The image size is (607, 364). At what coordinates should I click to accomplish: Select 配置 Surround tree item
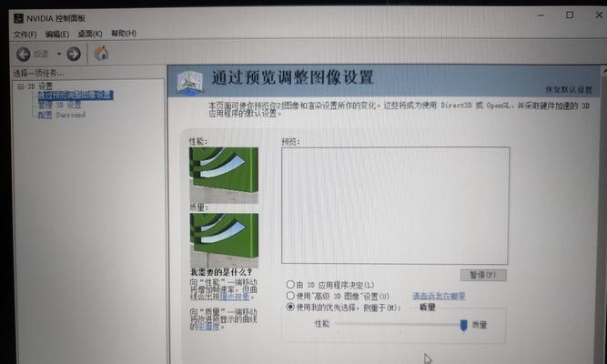click(62, 115)
